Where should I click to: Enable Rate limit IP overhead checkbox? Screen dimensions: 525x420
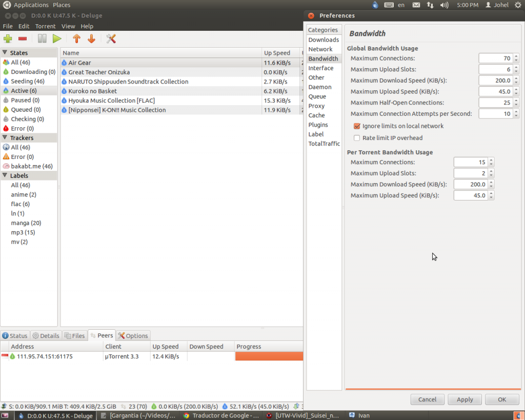(x=357, y=138)
